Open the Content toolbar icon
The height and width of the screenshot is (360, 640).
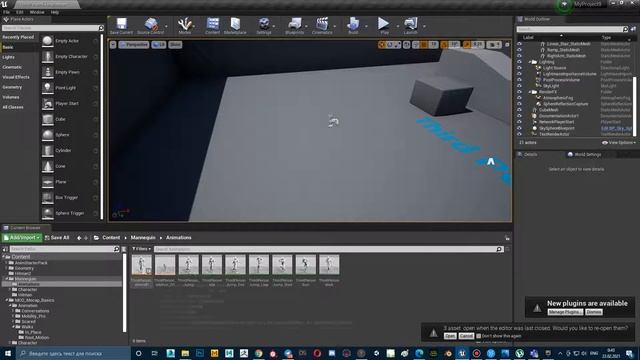coord(212,26)
